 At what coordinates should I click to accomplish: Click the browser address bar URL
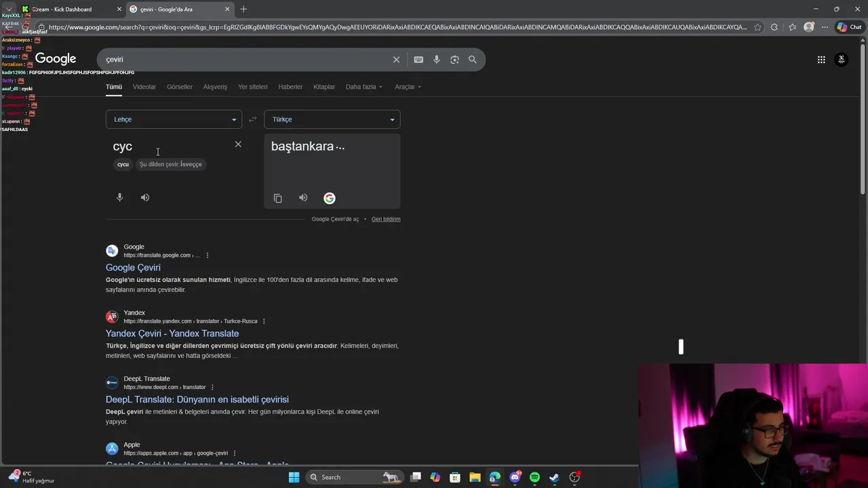click(x=397, y=27)
